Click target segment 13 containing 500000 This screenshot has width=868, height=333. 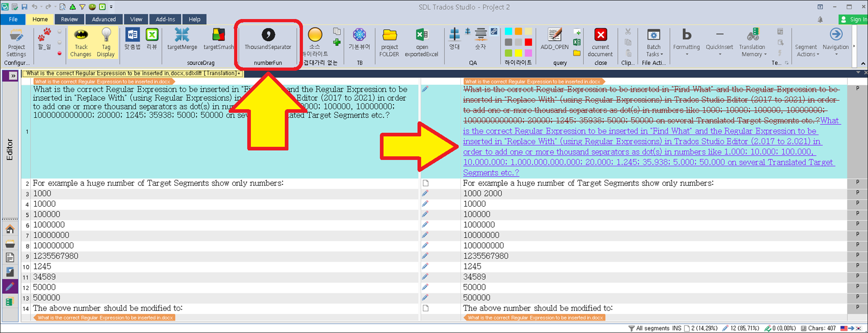[x=653, y=298]
